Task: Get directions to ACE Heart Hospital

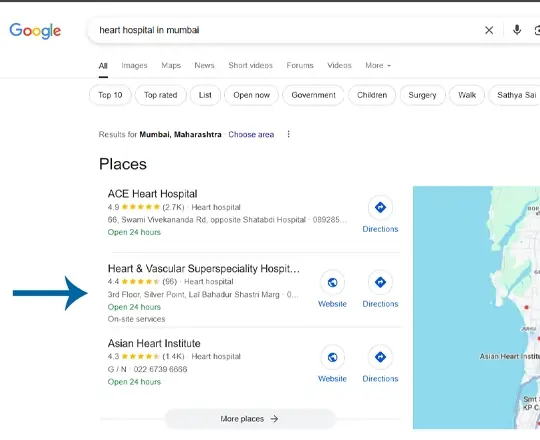Action: coord(380,214)
